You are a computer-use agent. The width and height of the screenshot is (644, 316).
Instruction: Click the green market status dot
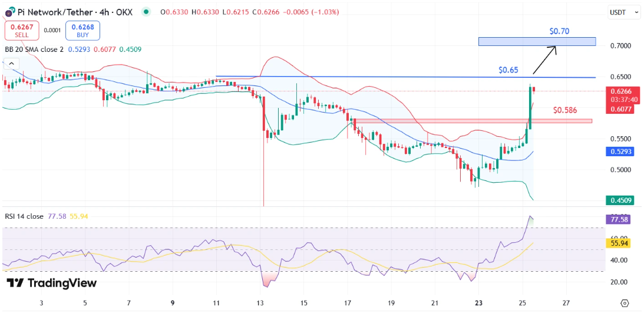click(146, 12)
